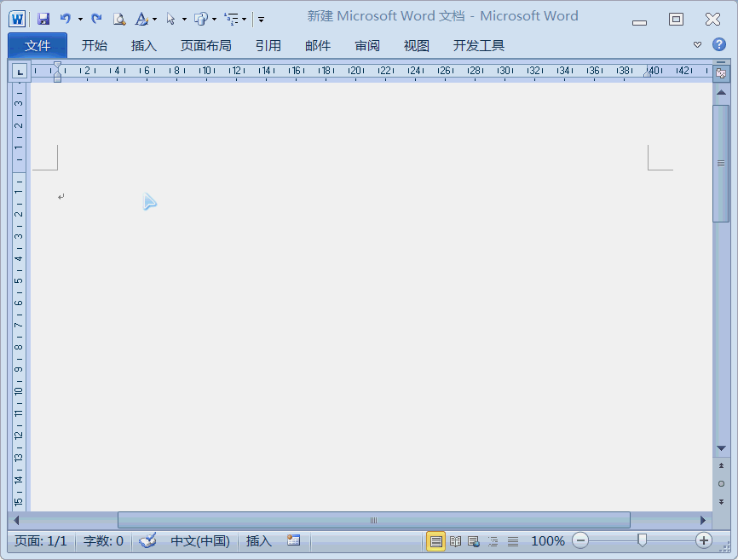Select the Print Layout view icon
Viewport: 738px width, 560px height.
coord(436,540)
